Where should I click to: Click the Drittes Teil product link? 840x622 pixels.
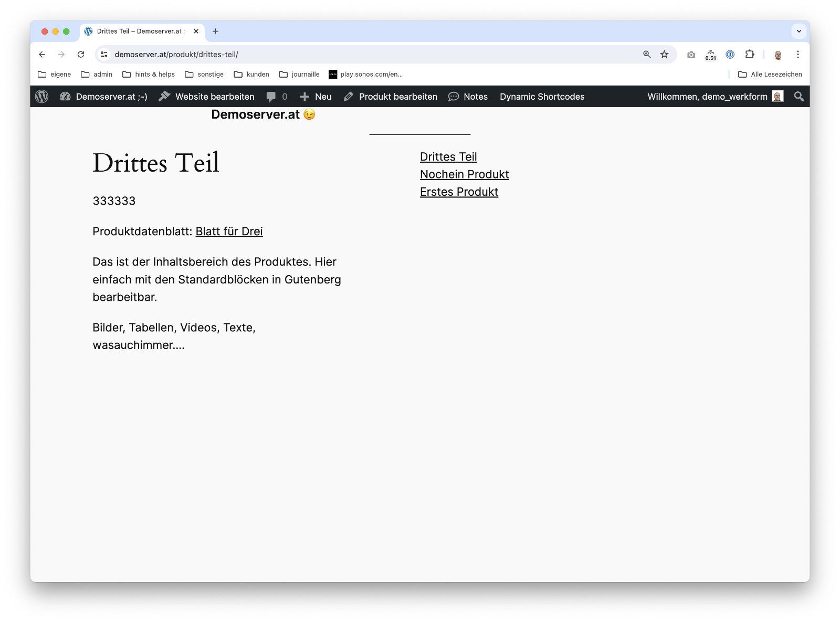(448, 157)
